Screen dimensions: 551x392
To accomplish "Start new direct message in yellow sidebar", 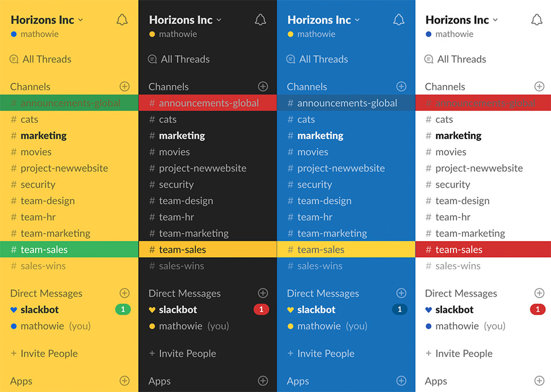I will click(125, 293).
